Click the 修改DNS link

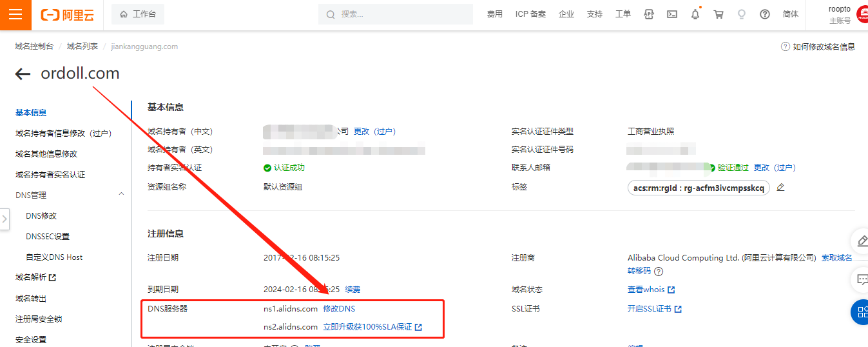pos(339,308)
